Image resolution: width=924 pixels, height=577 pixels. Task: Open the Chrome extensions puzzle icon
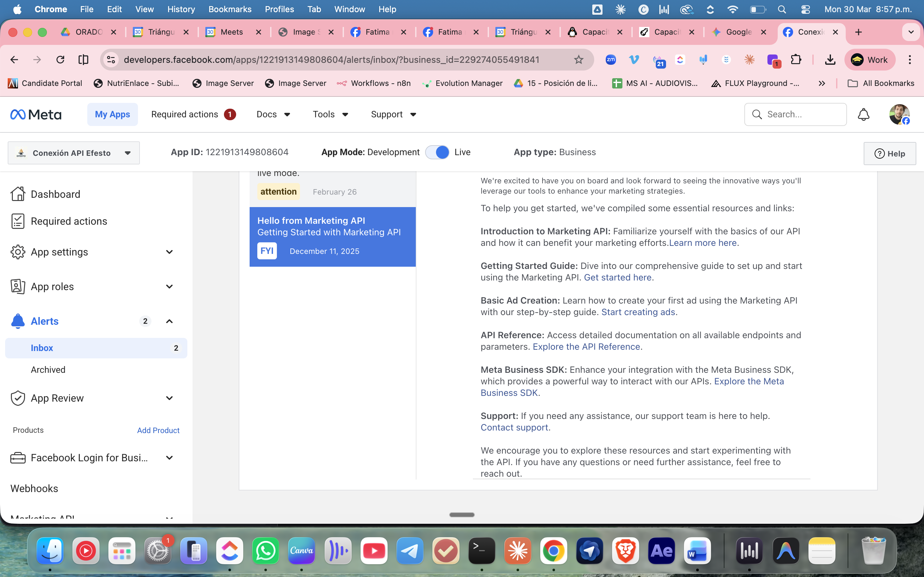796,60
